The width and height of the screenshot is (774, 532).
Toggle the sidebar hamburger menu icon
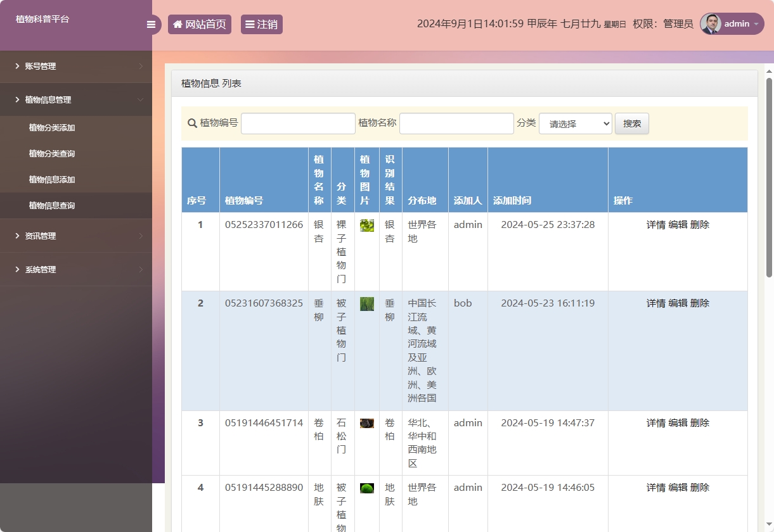coord(151,25)
